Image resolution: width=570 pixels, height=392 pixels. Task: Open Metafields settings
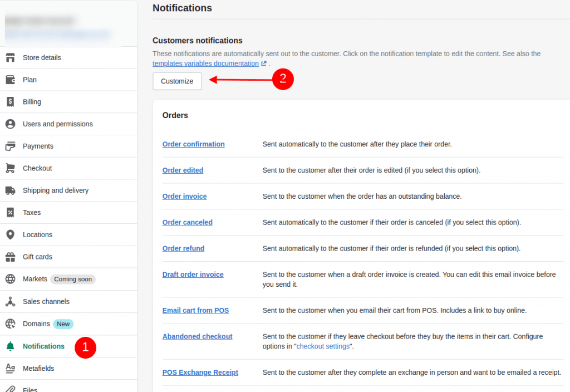click(x=68, y=369)
